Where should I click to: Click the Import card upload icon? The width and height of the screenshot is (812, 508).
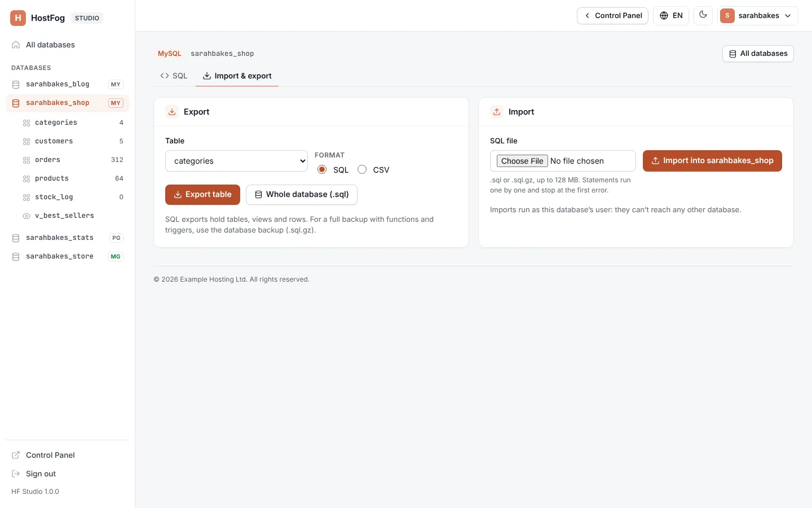(x=497, y=112)
